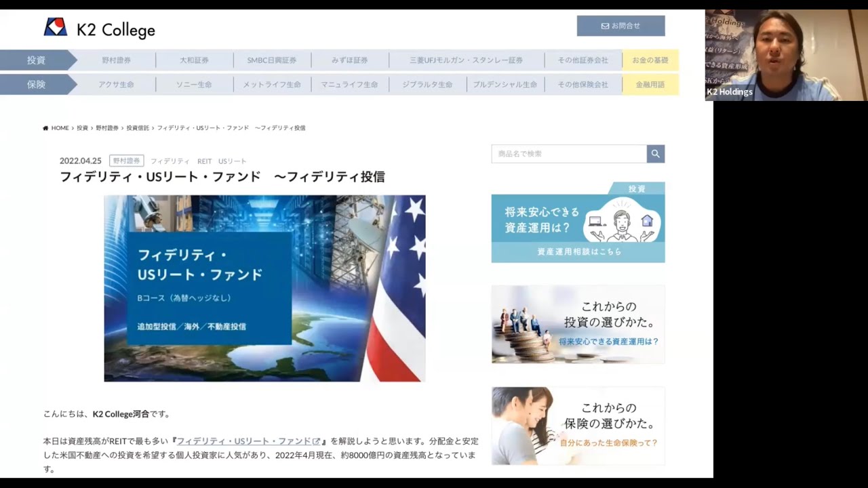This screenshot has width=868, height=488.
Task: Focus the 商品名で検索 search field
Action: click(x=569, y=154)
